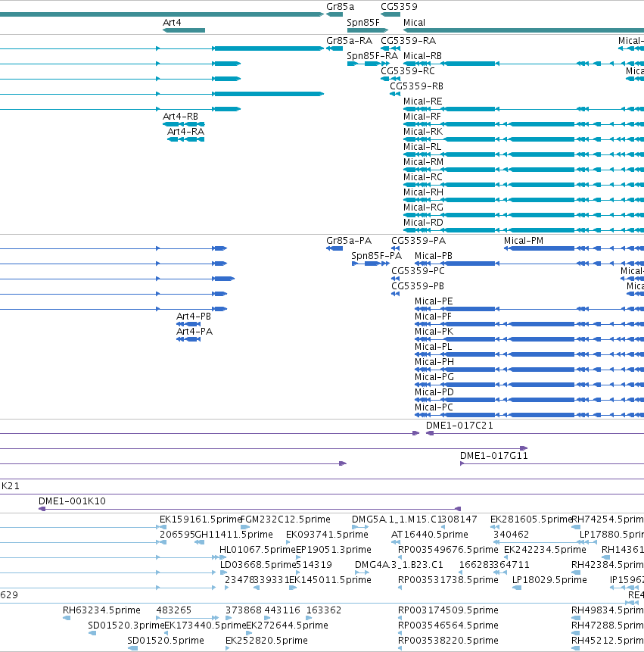This screenshot has height=652, width=644.
Task: Click the Art4-PA protein label
Action: coord(194,332)
